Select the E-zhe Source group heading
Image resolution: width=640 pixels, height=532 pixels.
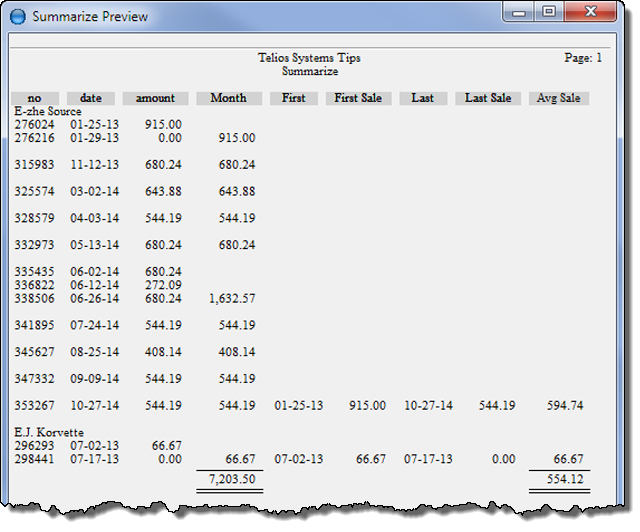point(48,111)
